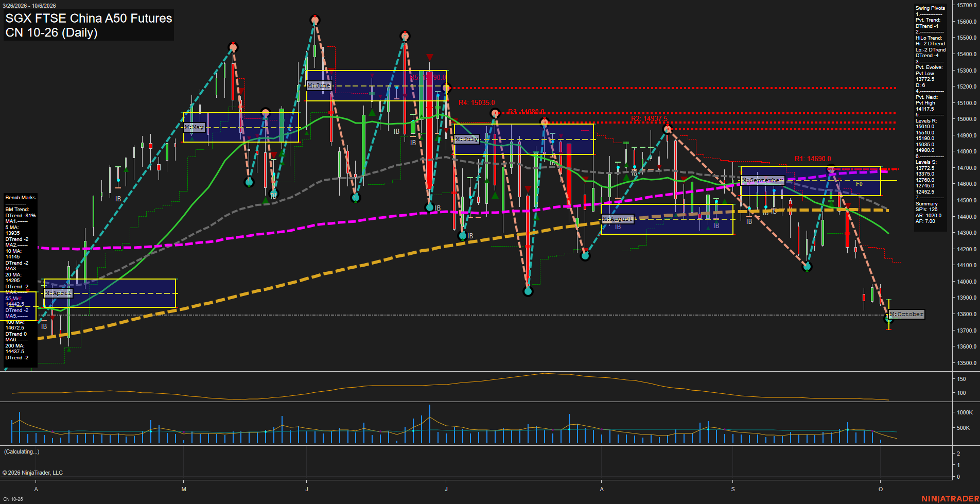Viewport: 980px width, 504px height.
Task: Select the CN 10-26 chart tab
Action: (13, 499)
